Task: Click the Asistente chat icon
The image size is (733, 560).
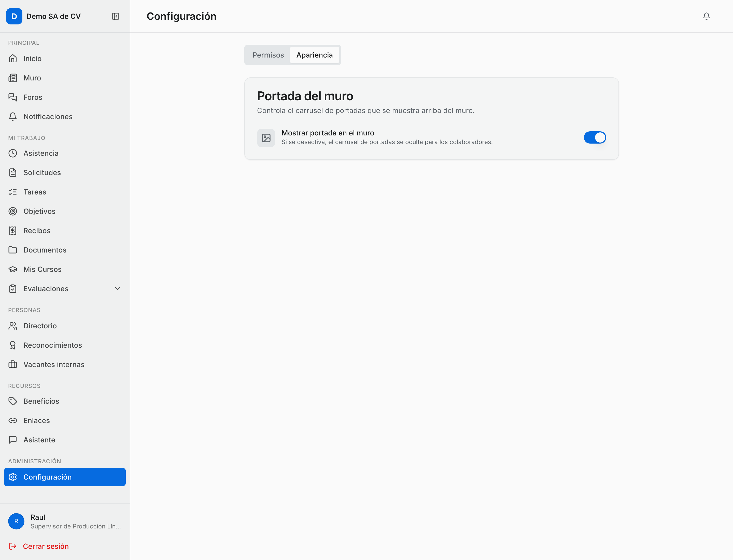Action: [13, 440]
